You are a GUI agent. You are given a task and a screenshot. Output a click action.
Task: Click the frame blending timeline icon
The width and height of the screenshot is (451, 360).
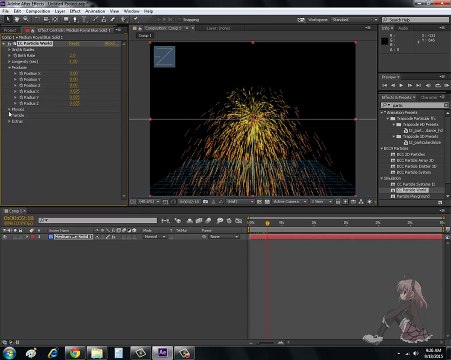[x=199, y=220]
